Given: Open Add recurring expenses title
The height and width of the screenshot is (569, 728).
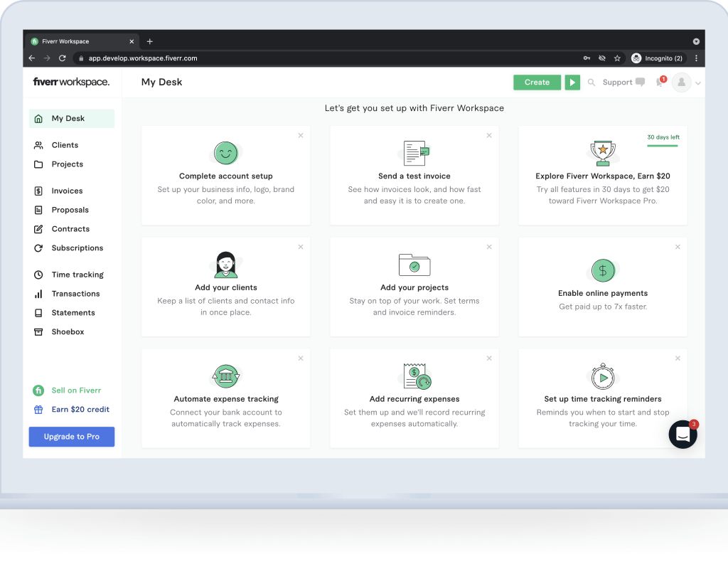Looking at the screenshot, I should click(x=414, y=399).
